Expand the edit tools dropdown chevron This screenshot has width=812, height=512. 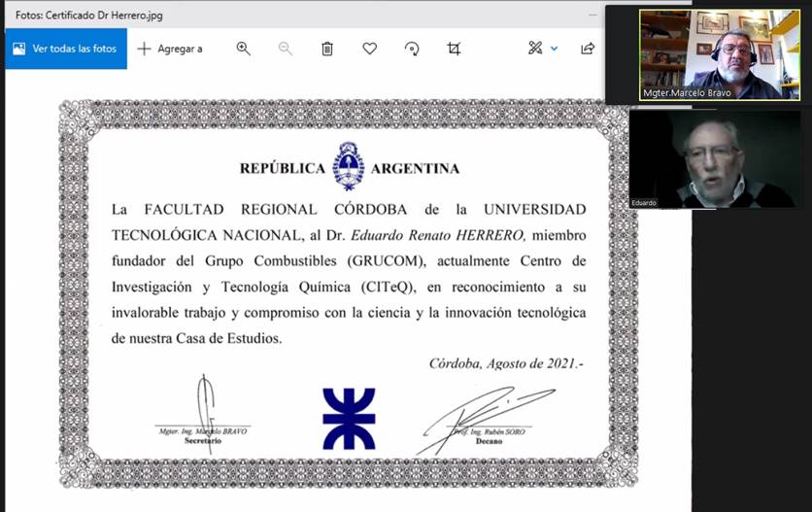tap(554, 49)
